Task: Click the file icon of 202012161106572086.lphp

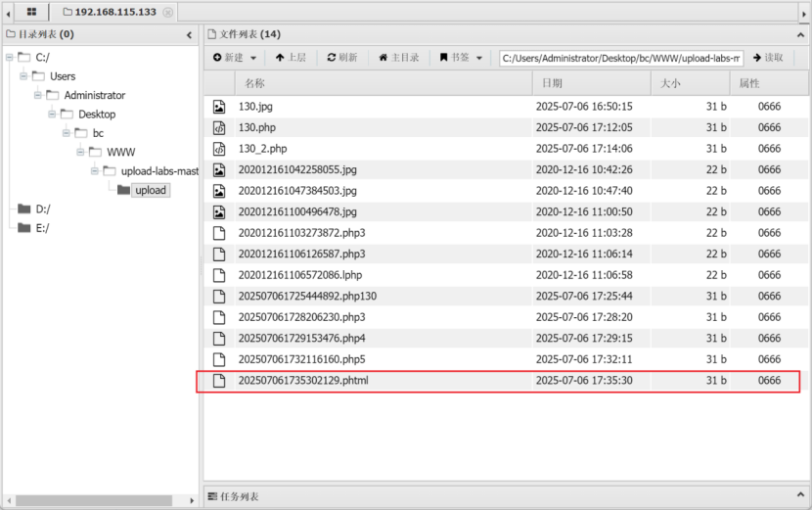Action: [219, 275]
